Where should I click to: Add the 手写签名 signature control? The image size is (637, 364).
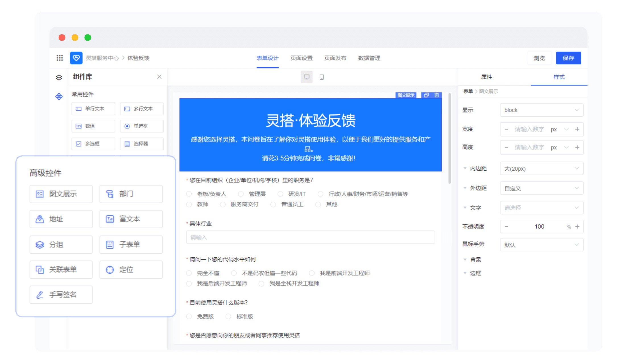coord(61,295)
